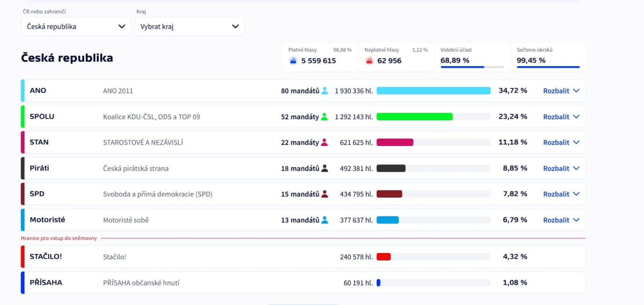
Task: Click the blue valid votes ballot icon
Action: pyautogui.click(x=293, y=61)
